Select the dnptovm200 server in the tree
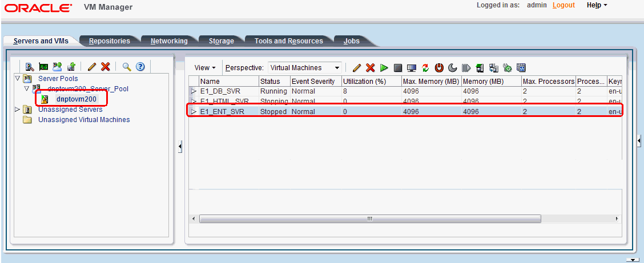This screenshot has width=644, height=263. (x=77, y=99)
